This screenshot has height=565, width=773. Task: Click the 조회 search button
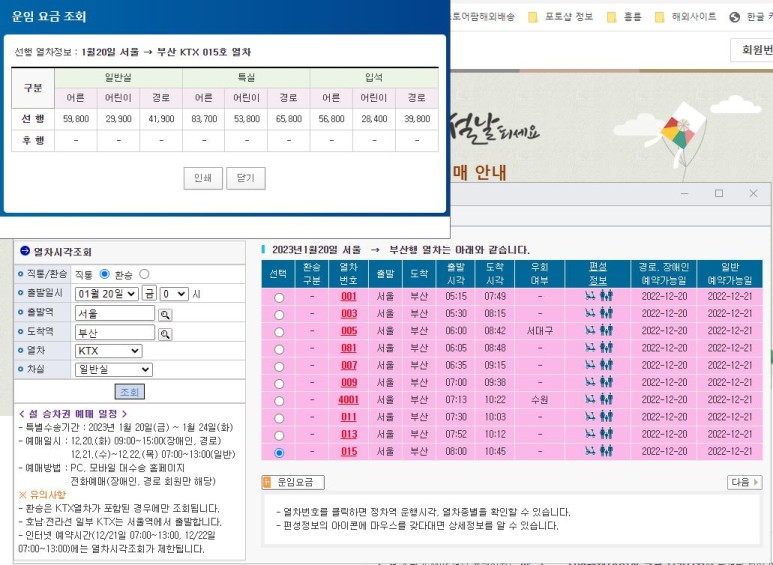pyautogui.click(x=130, y=392)
